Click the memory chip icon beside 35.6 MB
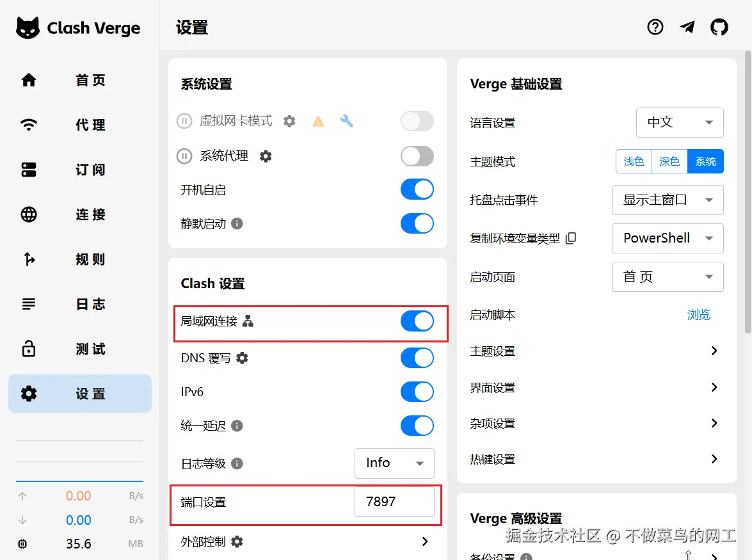The width and height of the screenshot is (752, 560). point(22,544)
